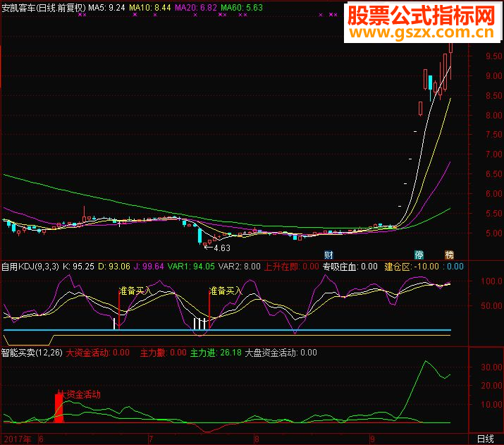The image size is (504, 445).
Task: Click the J: 99.64 value
Action: tap(149, 267)
